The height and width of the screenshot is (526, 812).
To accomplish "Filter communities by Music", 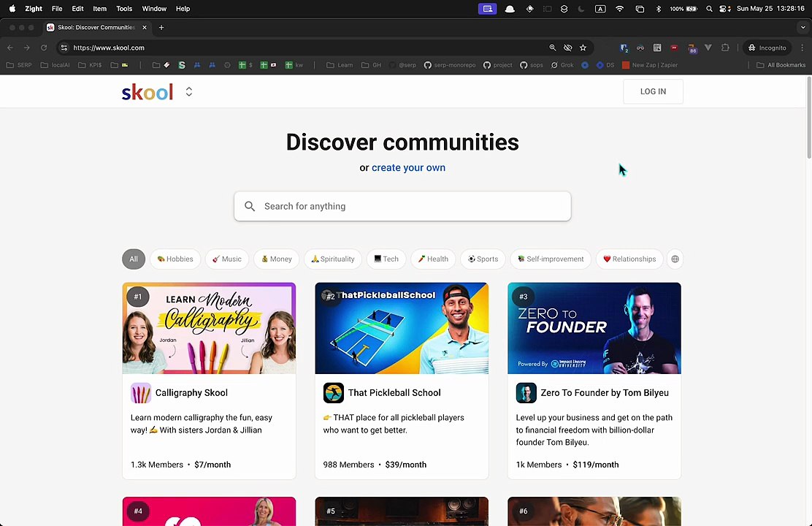I will (x=227, y=259).
